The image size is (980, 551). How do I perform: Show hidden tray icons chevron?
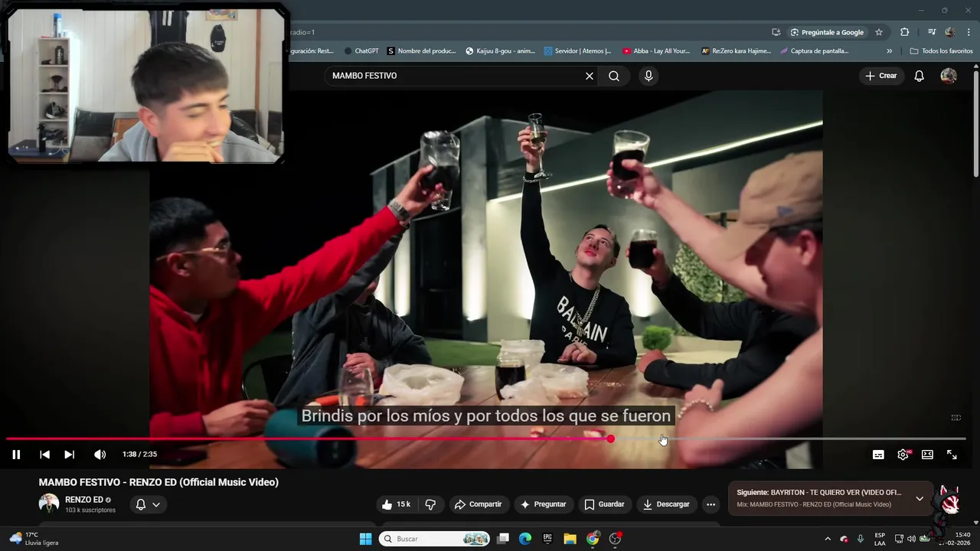(x=827, y=539)
